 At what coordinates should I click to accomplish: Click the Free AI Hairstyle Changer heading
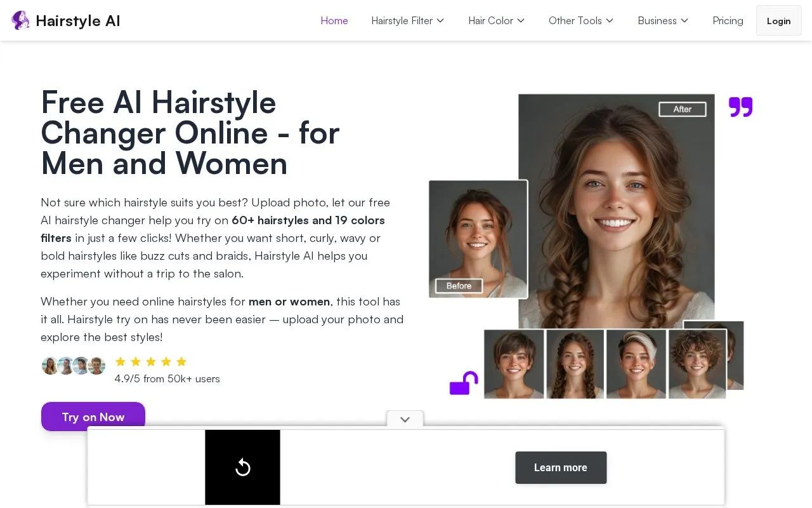190,133
